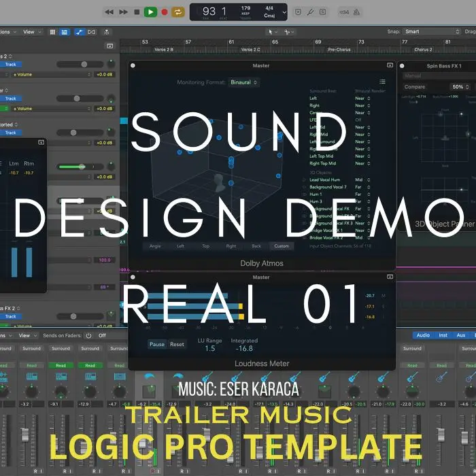Select the Left view in Dolby Atmos

point(181,246)
